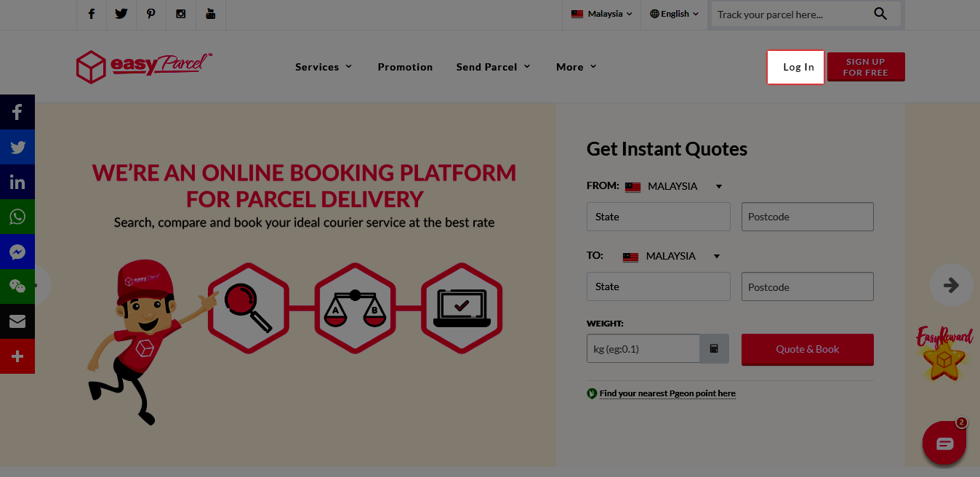This screenshot has width=980, height=477.
Task: Share via Facebook in side share bar
Action: (x=17, y=112)
